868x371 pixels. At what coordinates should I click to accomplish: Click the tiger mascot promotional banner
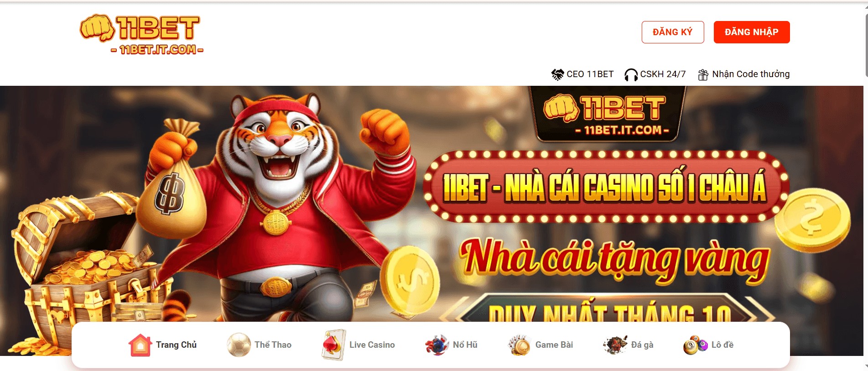431,204
